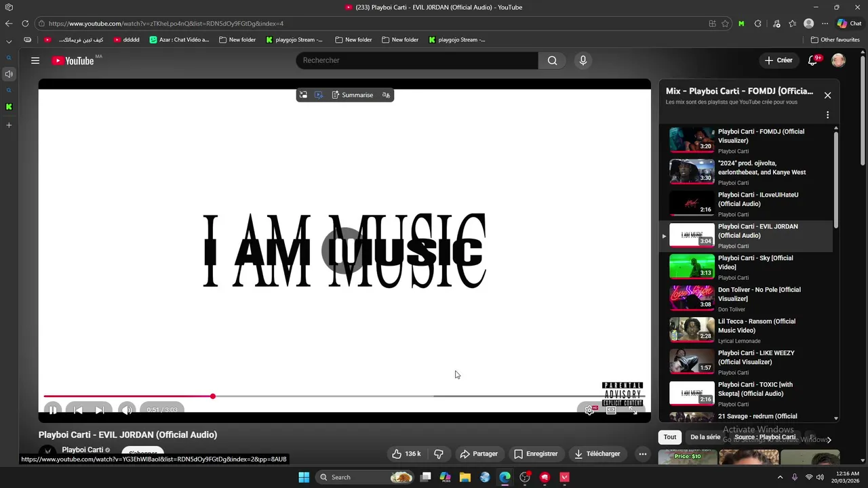Select the Tout filter chip
Screen dimensions: 868x488
[x=670, y=437]
